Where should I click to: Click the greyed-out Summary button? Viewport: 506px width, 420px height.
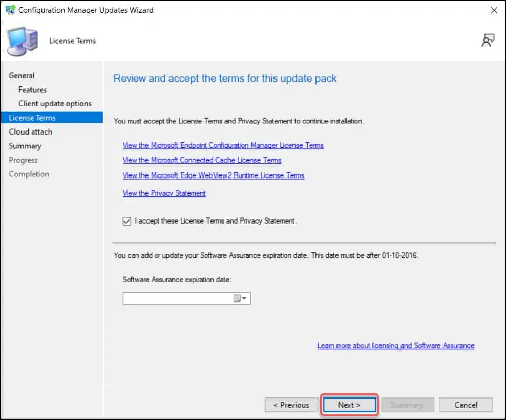coord(408,405)
